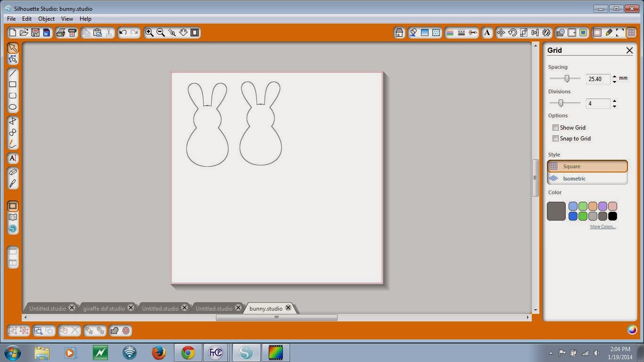This screenshot has width=644, height=362.
Task: Increase the Spacing value with up arrow
Action: (x=614, y=76)
